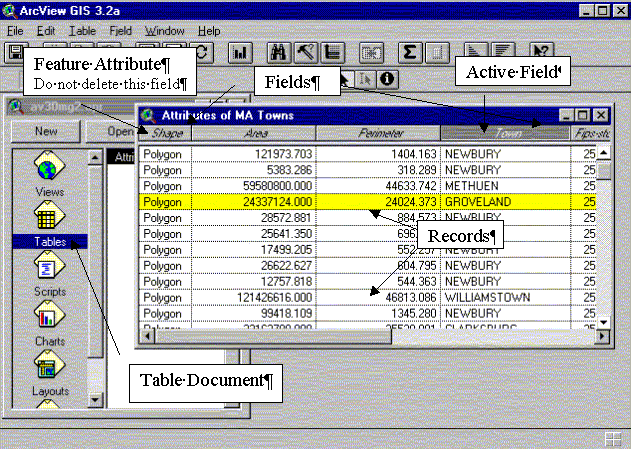Screen dimensions: 631x449
Task: Click area value 24337124.000
Action: [x=277, y=202]
